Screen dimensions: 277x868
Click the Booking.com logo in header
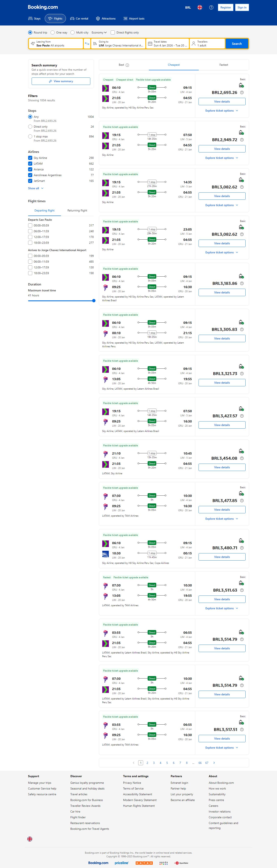coord(43,7)
